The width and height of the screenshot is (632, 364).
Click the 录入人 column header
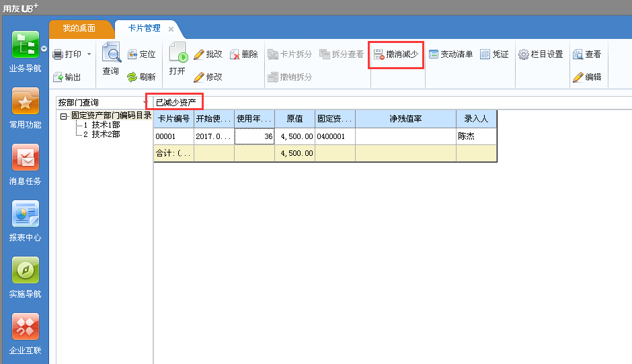click(477, 119)
